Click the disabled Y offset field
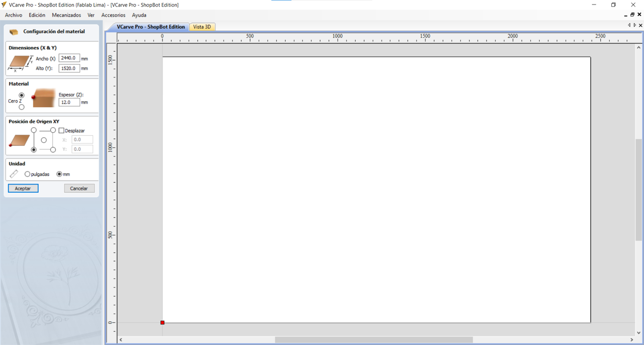 pos(82,149)
